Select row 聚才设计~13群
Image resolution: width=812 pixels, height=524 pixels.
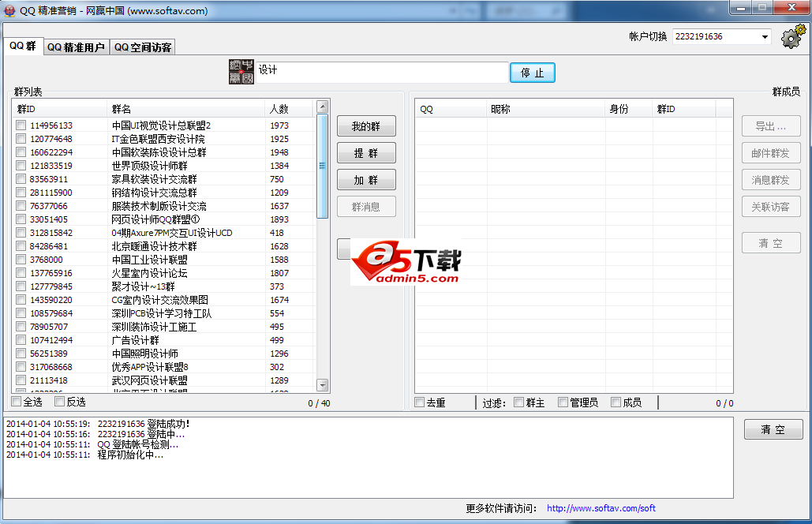tap(163, 286)
